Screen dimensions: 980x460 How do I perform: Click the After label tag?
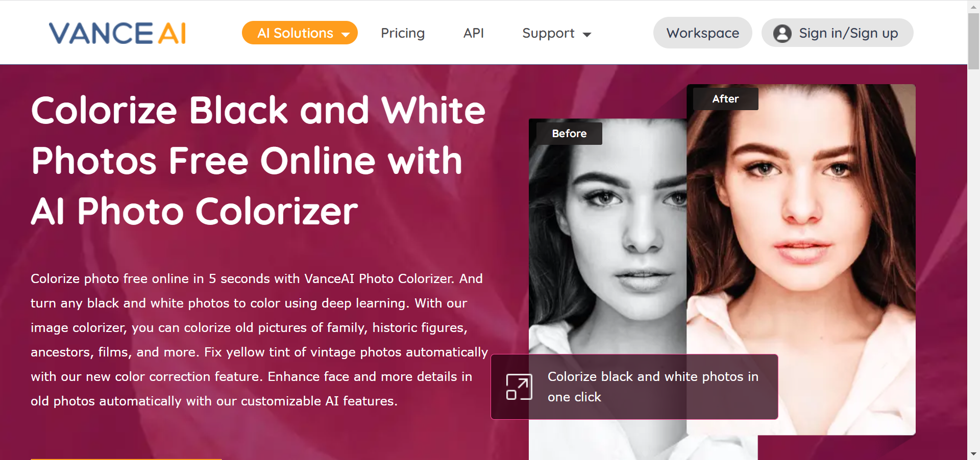[x=725, y=98]
